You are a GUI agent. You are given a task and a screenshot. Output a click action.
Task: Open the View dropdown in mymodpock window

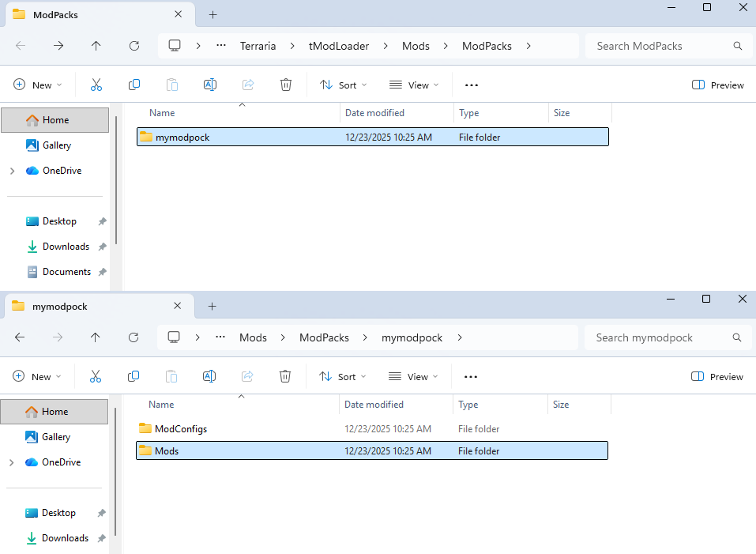[x=413, y=376]
